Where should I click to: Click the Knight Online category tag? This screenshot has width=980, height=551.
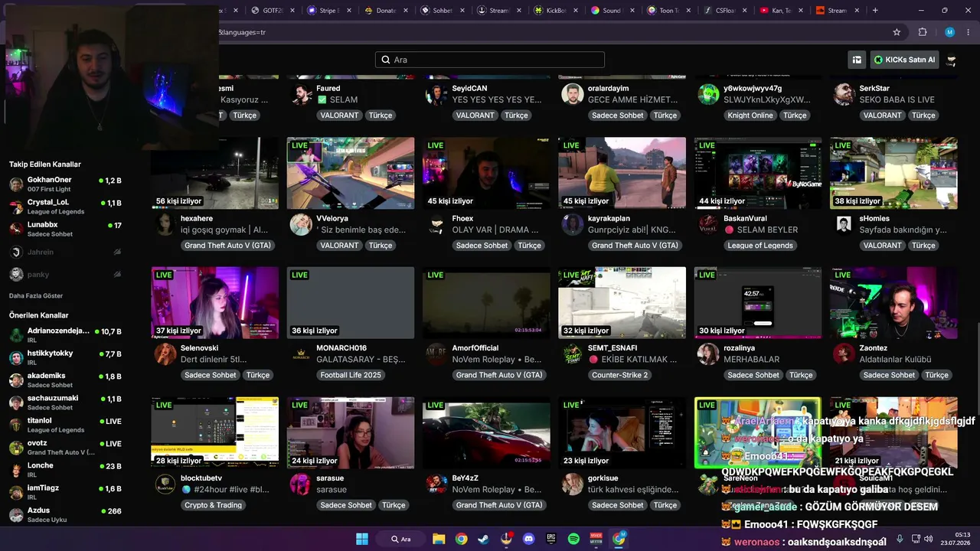pos(750,116)
